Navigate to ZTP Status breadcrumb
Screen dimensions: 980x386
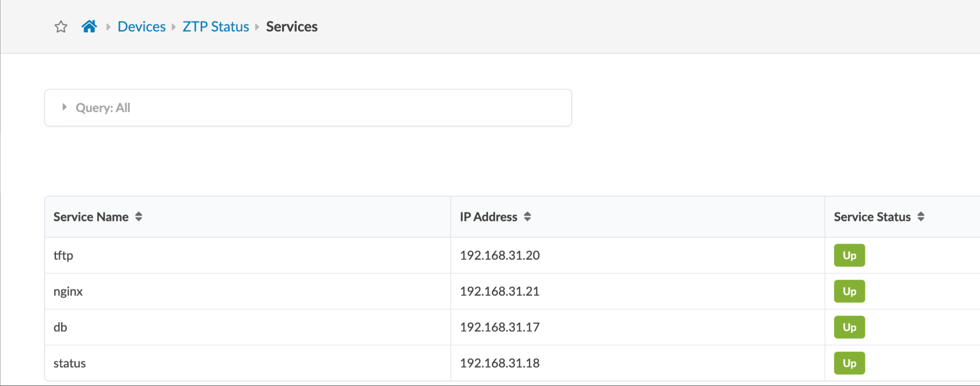coord(215,27)
